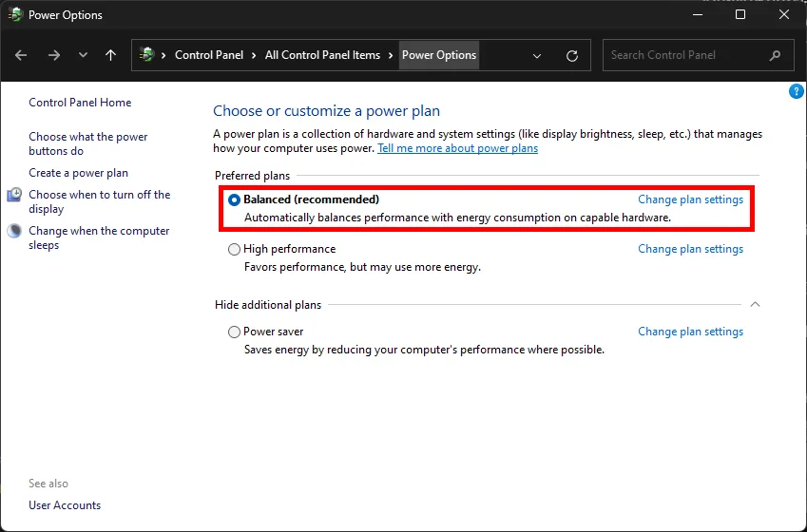Click the Hide additional plans label
Screen dimensions: 807x532
point(268,305)
